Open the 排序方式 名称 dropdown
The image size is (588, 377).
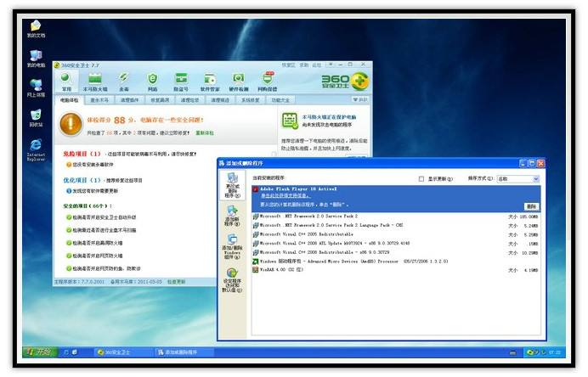(x=517, y=179)
